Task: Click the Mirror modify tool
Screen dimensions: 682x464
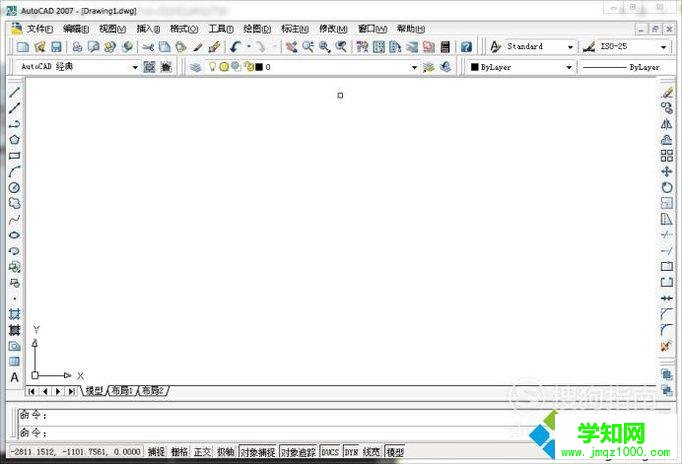Action: click(667, 124)
